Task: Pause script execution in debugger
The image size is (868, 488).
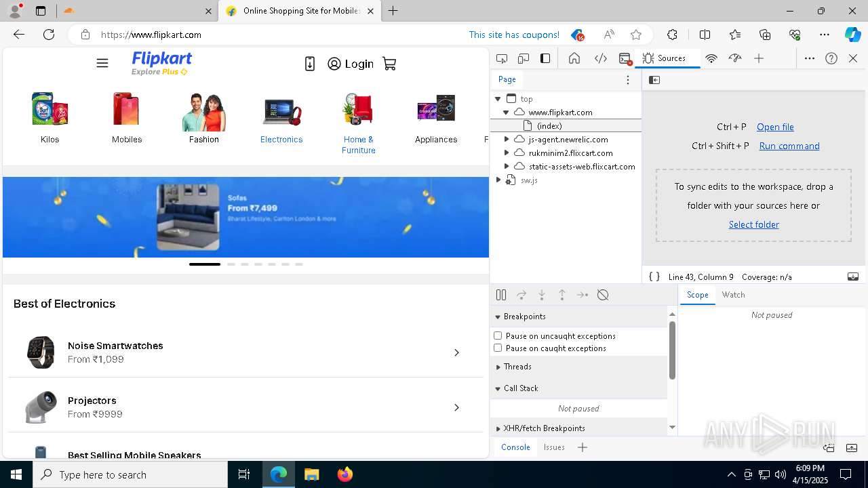Action: tap(501, 295)
